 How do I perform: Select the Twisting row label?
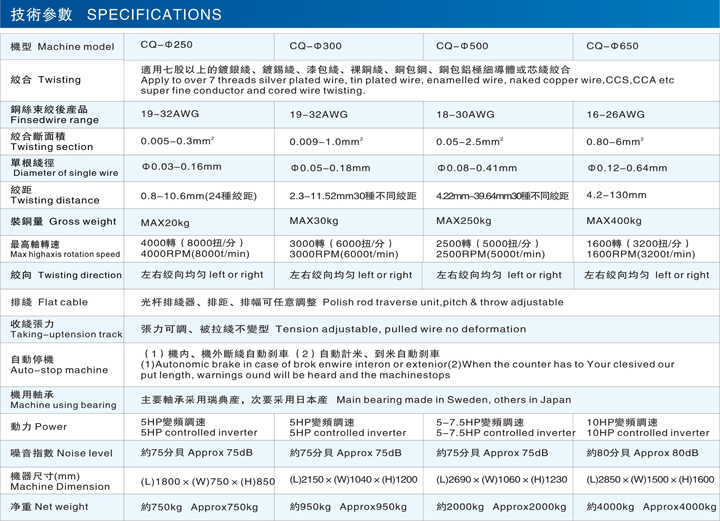pyautogui.click(x=45, y=79)
